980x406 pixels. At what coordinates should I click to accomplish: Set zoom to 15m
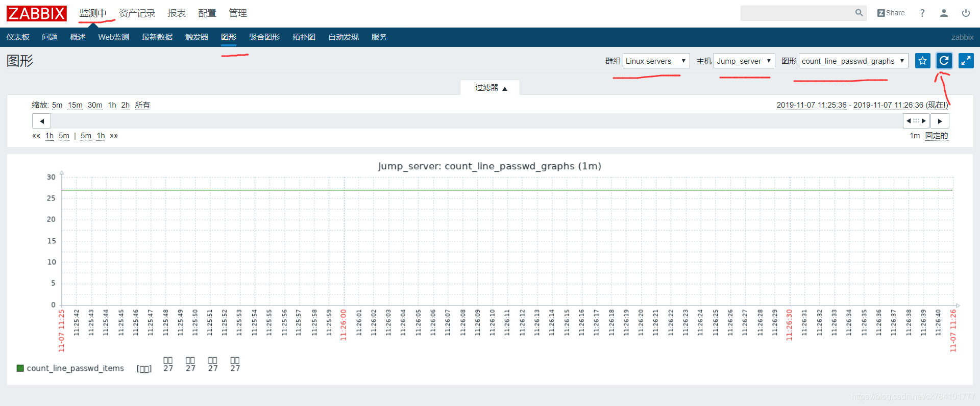75,105
